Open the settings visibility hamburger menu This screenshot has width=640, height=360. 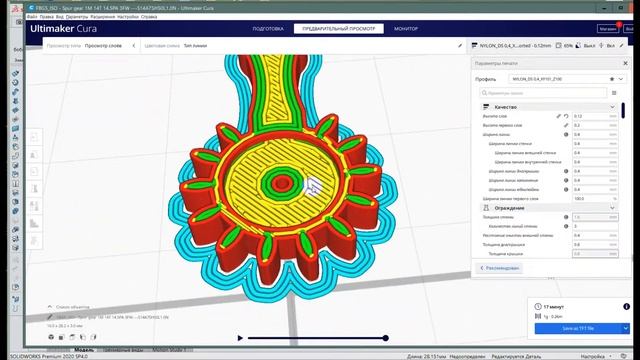coord(614,93)
